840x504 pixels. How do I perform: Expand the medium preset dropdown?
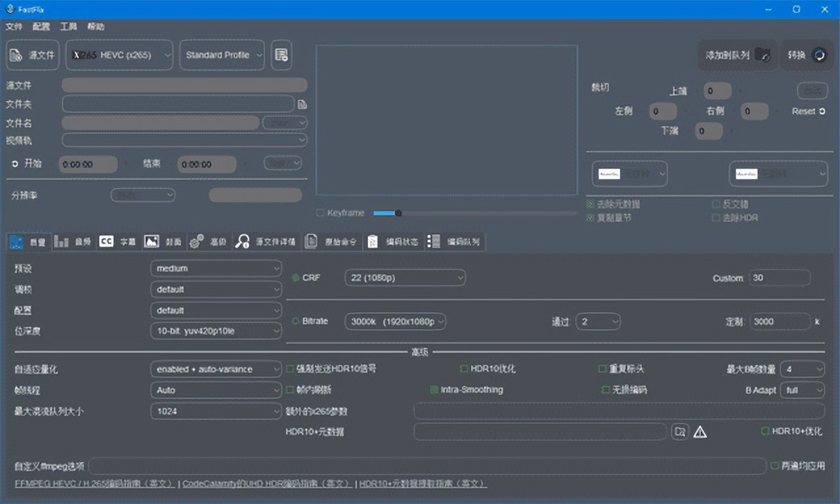216,268
